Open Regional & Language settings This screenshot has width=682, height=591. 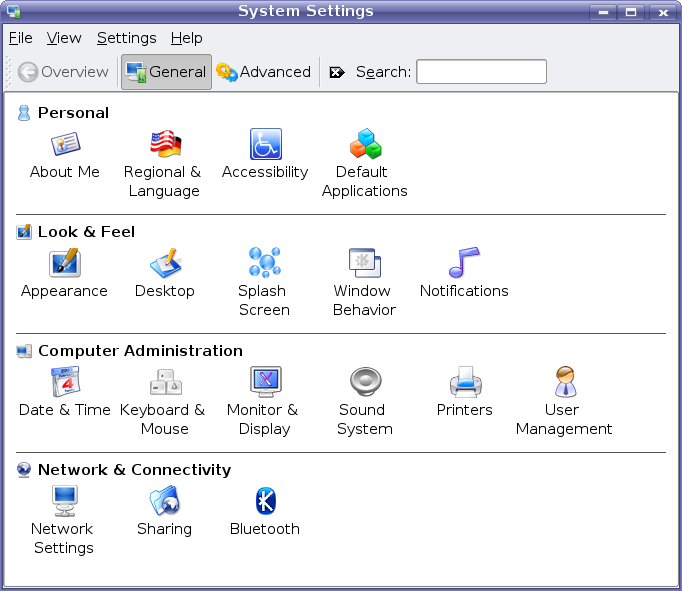click(x=164, y=146)
